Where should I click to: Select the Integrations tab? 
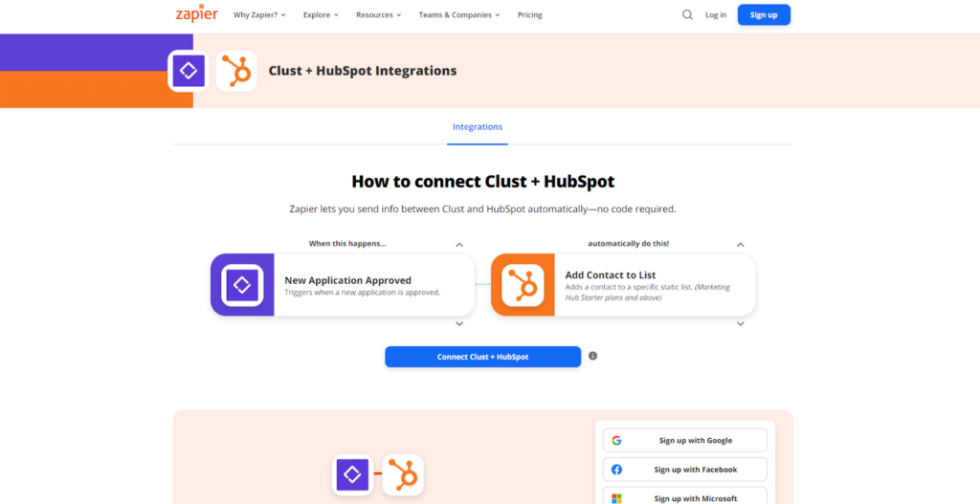coord(478,127)
